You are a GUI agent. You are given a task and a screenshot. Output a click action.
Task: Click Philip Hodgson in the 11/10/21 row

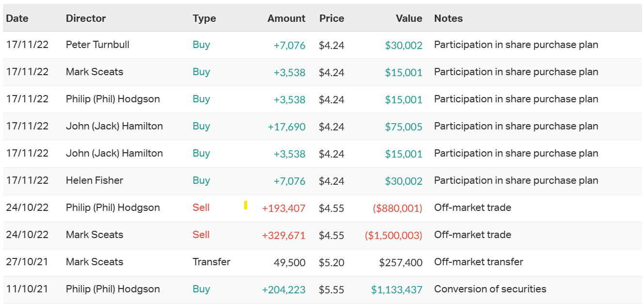(x=113, y=289)
